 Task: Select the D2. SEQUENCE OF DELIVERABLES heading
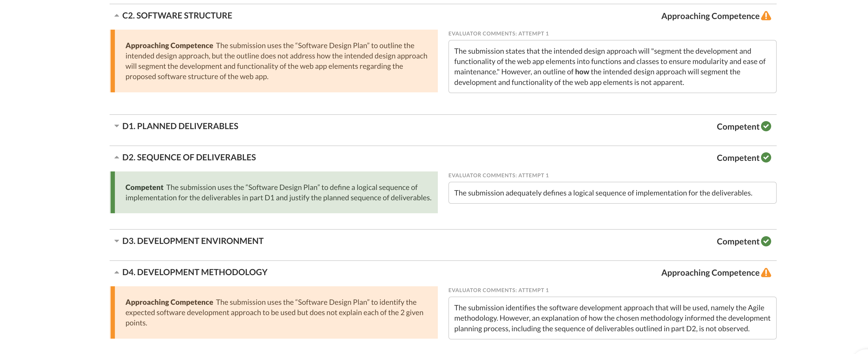(x=189, y=157)
